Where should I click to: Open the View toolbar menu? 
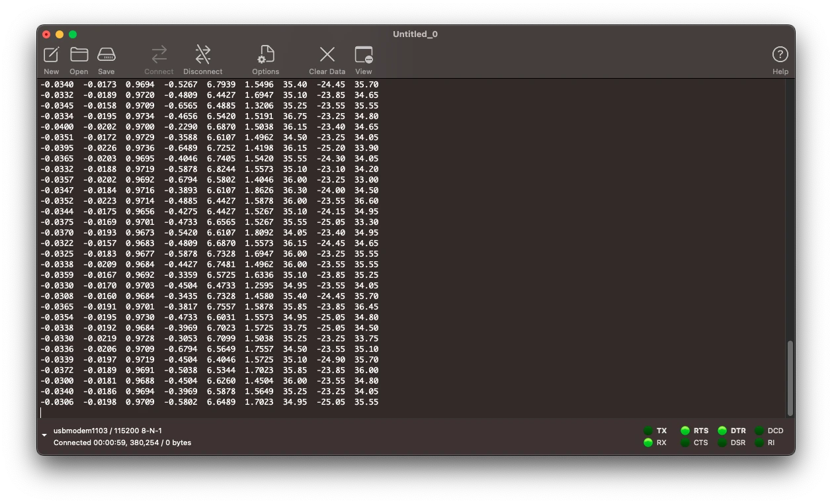364,55
